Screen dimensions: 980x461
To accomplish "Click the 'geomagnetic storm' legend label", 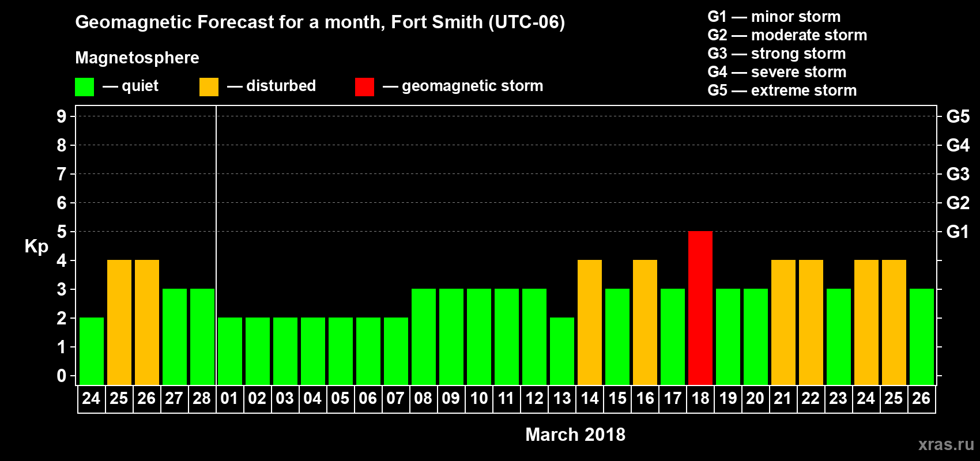I will click(472, 86).
